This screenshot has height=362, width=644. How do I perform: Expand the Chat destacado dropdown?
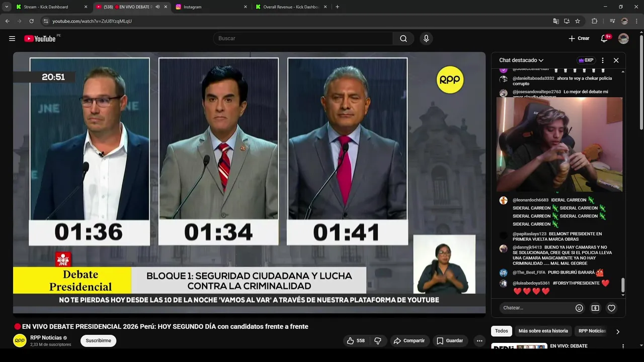(x=521, y=60)
